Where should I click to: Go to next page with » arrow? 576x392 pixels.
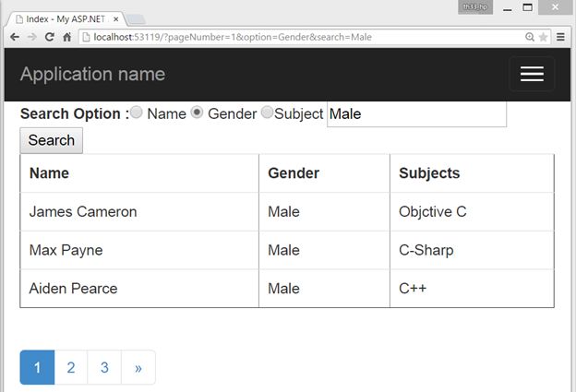pos(138,367)
